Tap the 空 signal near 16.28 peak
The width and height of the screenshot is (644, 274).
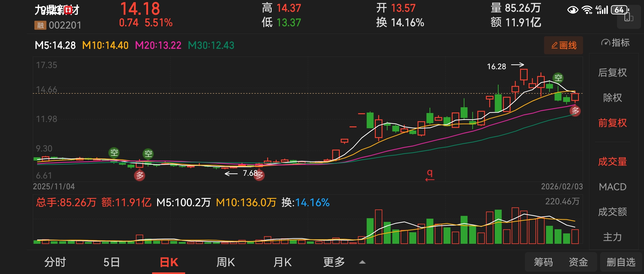[558, 78]
